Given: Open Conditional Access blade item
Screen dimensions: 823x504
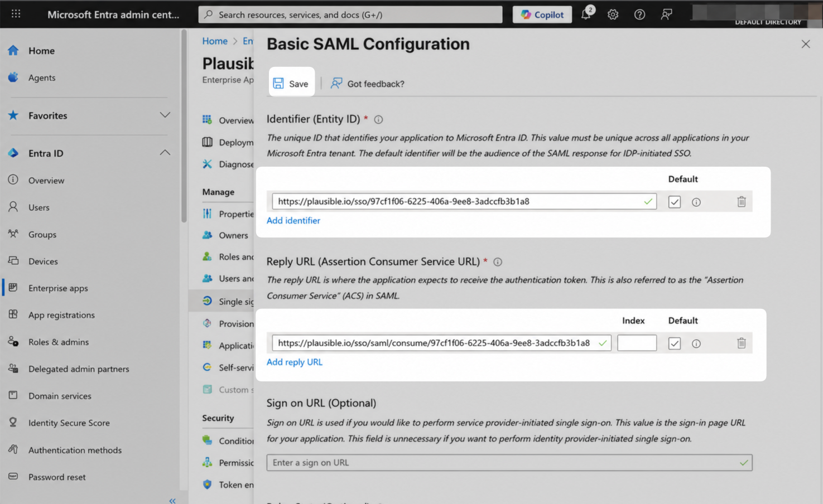Looking at the screenshot, I should (x=228, y=440).
